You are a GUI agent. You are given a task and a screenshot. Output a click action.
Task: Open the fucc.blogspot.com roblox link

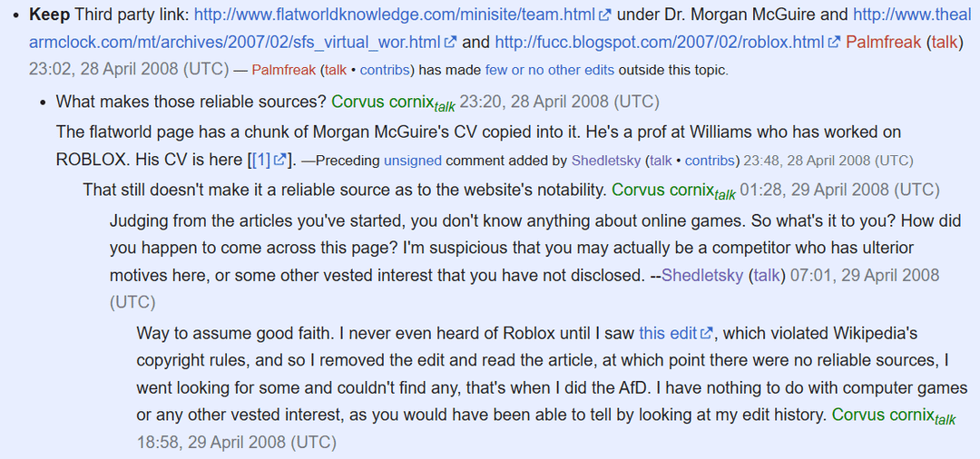pyautogui.click(x=661, y=42)
